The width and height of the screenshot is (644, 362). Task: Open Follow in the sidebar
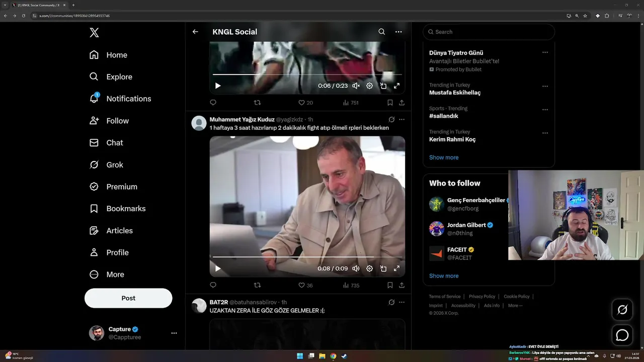pyautogui.click(x=109, y=121)
